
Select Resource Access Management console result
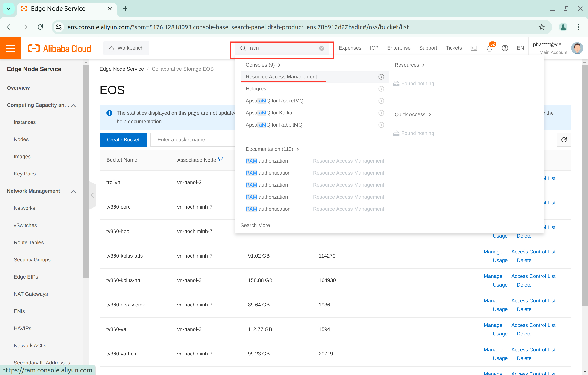pos(315,77)
